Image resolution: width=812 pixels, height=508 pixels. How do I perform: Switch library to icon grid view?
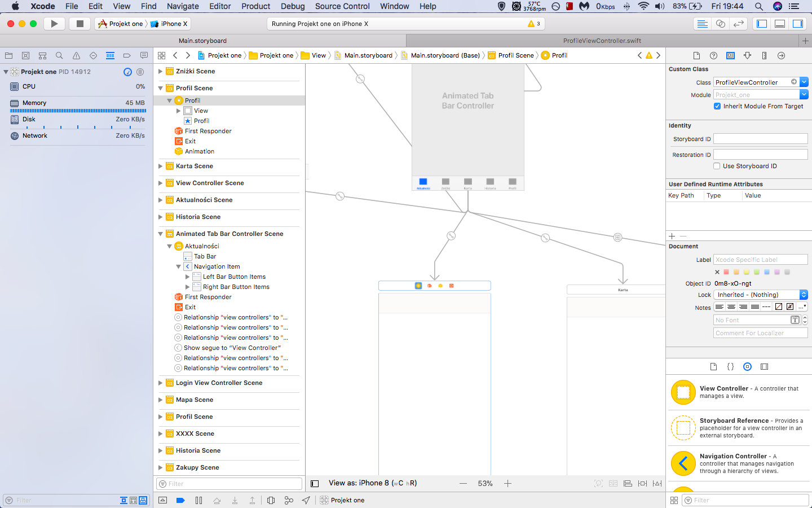coord(674,500)
